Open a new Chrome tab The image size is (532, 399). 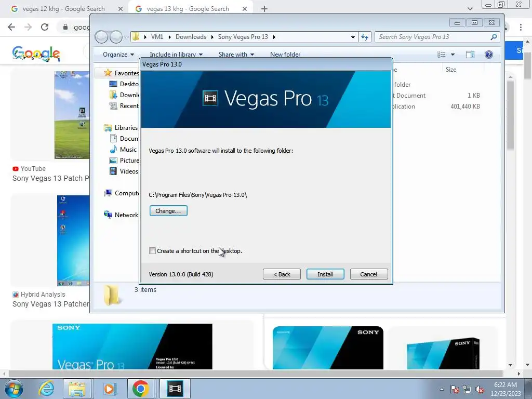pos(264,9)
